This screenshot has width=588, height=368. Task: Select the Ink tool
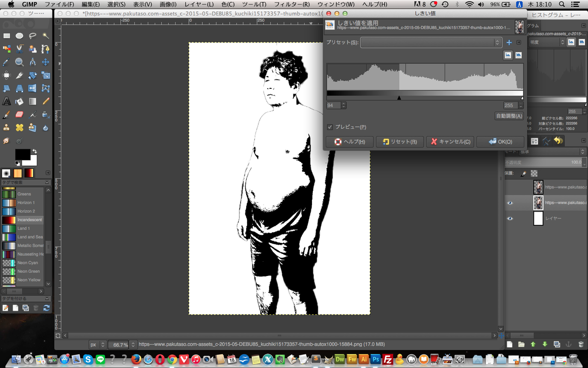coord(45,115)
